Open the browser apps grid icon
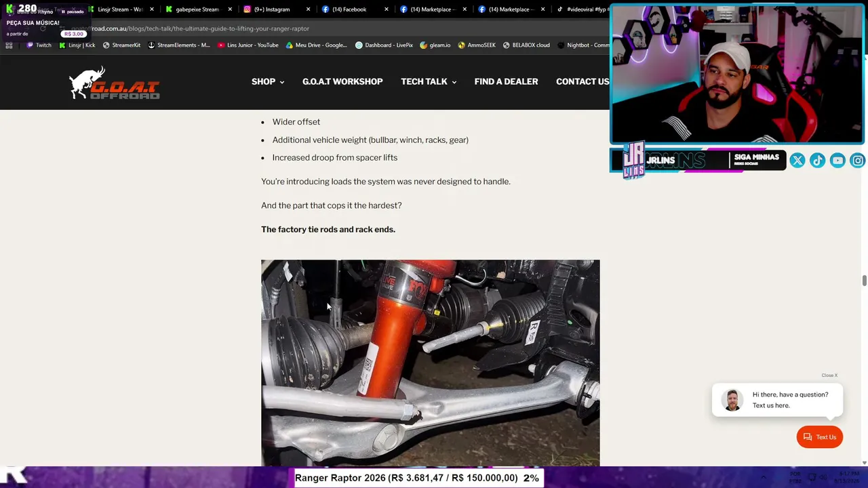This screenshot has height=488, width=868. pos(9,45)
